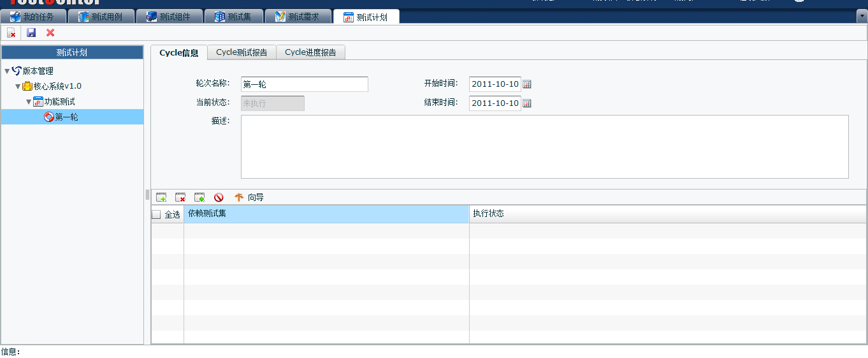The height and width of the screenshot is (358, 868).
Task: Sort by the 执行状态 column header
Action: click(667, 214)
